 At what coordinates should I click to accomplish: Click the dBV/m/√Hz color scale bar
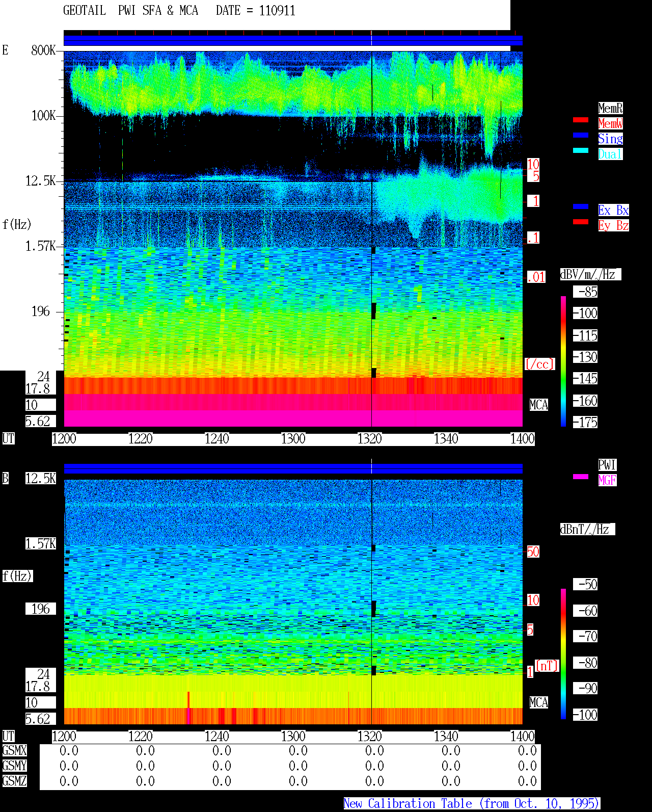pyautogui.click(x=563, y=361)
